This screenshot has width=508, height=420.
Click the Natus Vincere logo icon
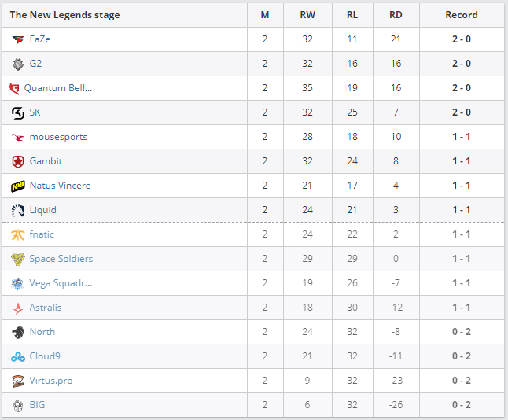pos(18,186)
